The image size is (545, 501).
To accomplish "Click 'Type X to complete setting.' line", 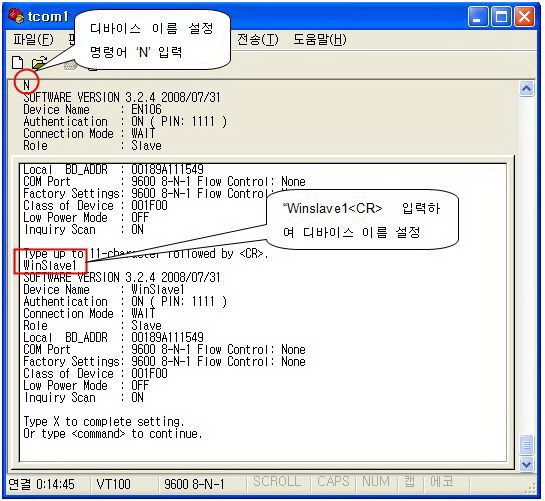I will click(x=104, y=421).
